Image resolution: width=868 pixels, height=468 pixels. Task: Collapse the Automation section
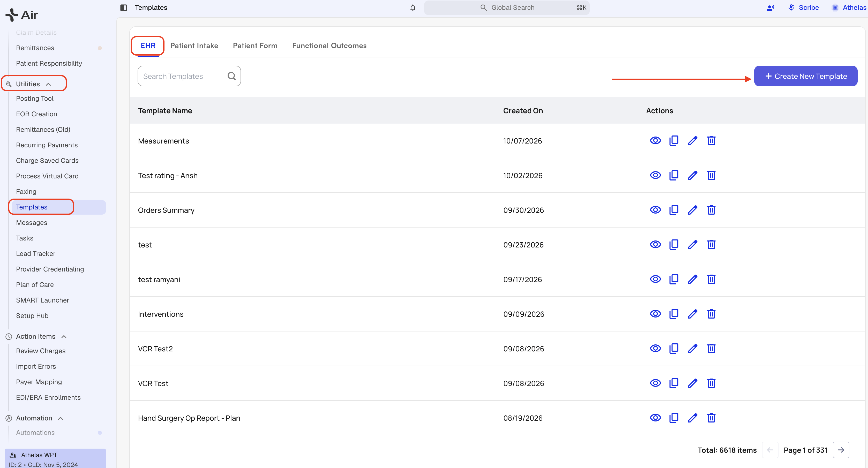click(61, 418)
